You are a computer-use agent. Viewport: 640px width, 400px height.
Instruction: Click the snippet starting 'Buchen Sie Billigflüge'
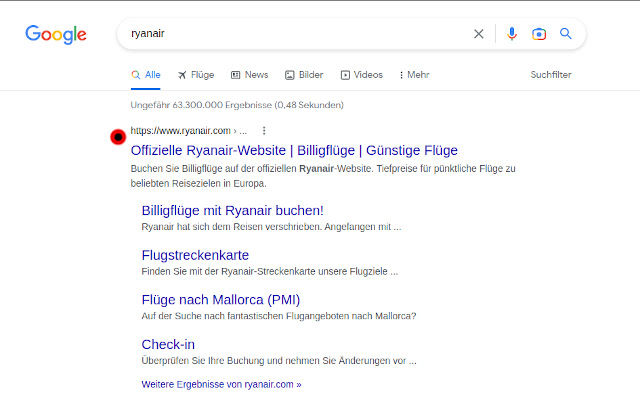(x=323, y=176)
